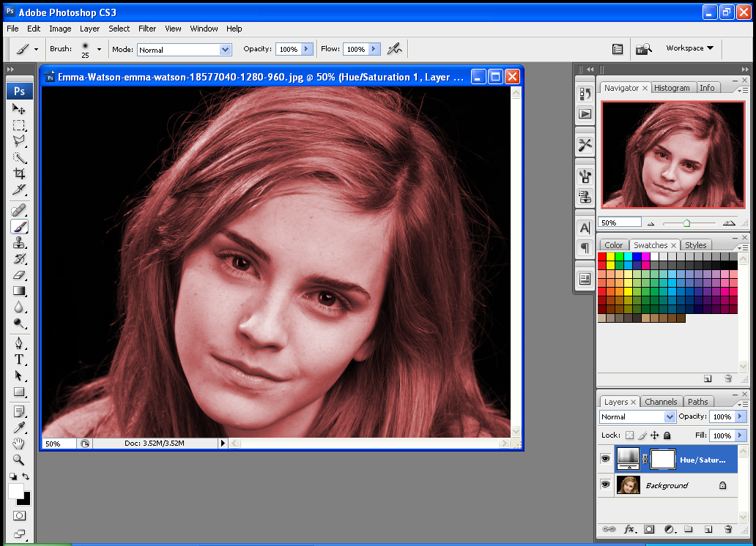Select the Rectangular Marquee tool
756x546 pixels.
pos(19,125)
